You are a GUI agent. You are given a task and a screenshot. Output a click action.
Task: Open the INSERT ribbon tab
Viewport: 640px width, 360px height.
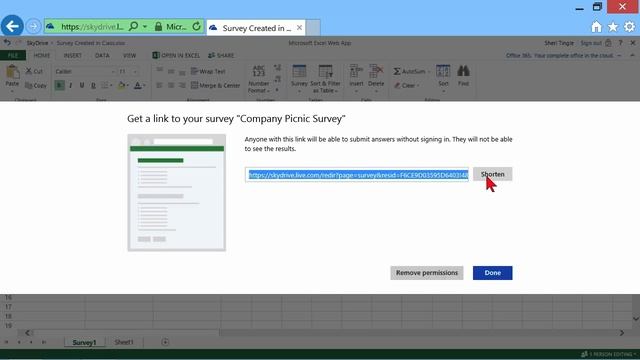[x=73, y=56]
